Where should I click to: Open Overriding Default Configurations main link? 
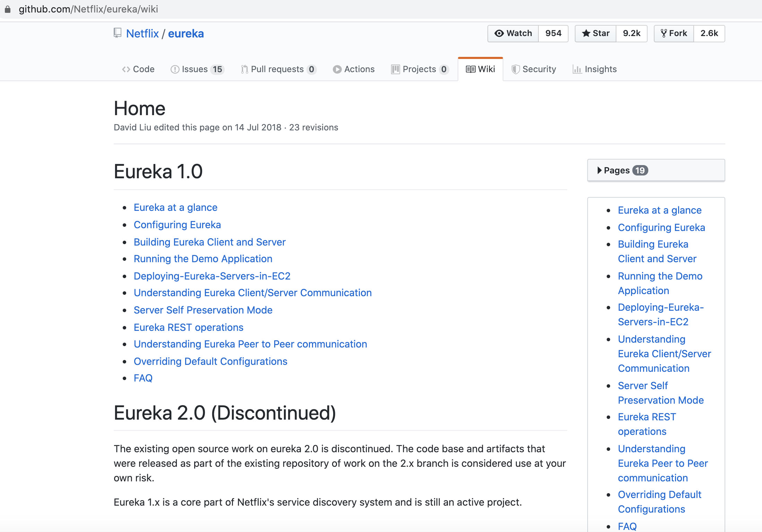click(210, 361)
